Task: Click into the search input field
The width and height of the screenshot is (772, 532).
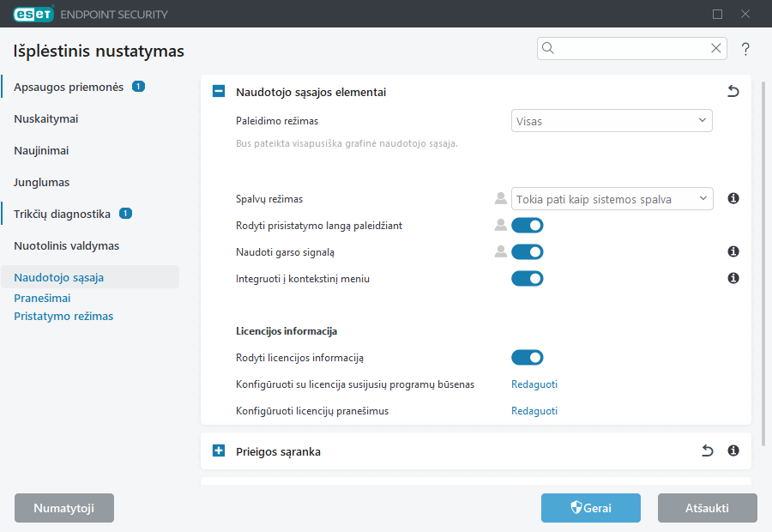Action: point(631,48)
